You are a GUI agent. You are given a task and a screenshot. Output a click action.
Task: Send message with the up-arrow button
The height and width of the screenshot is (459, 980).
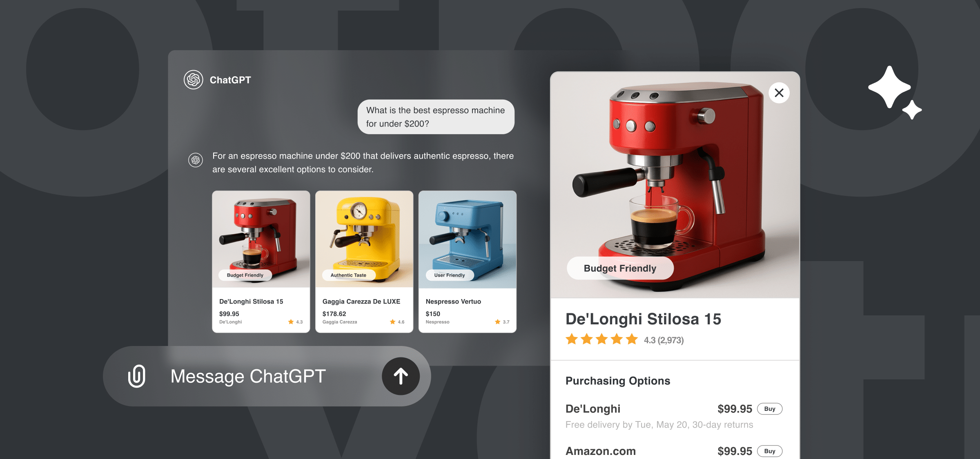(401, 376)
